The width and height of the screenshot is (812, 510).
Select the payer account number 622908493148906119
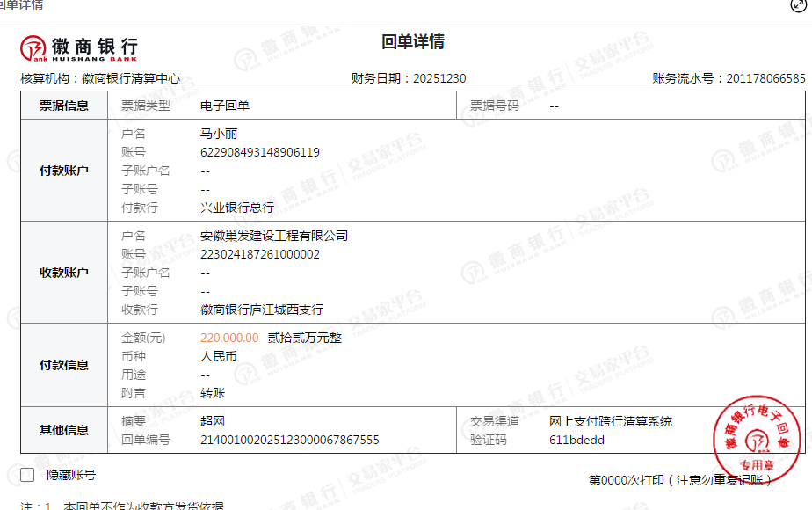coord(260,152)
